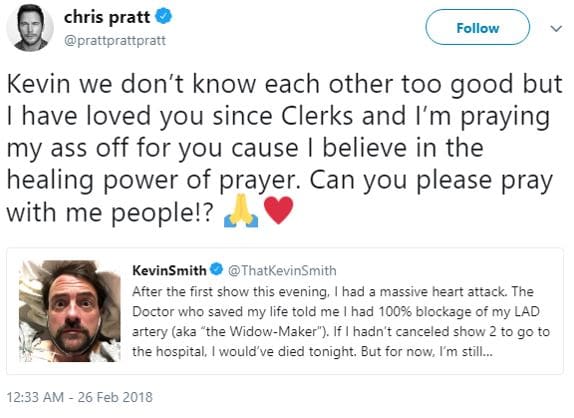
Task: Open Kevin Smith's hospital selfie photo
Action: pyautogui.click(x=70, y=311)
